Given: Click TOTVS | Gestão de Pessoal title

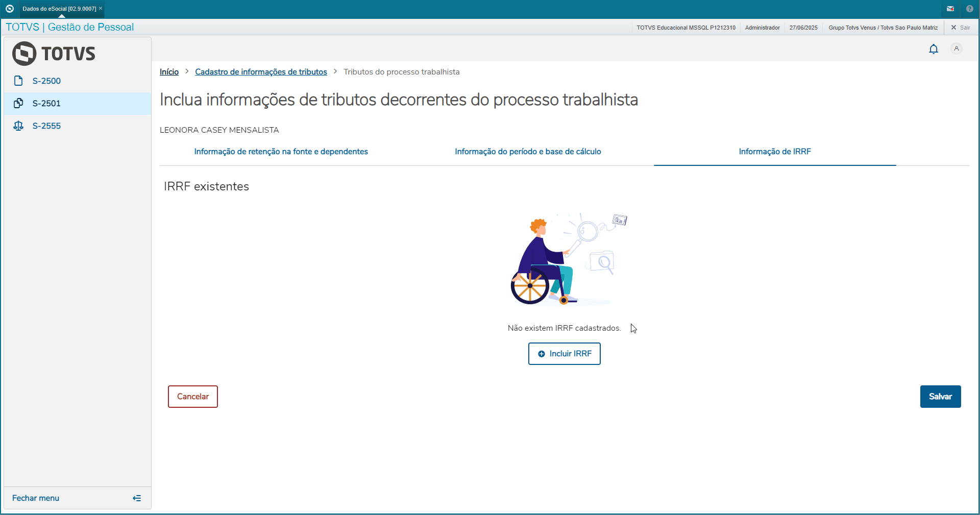Looking at the screenshot, I should coord(70,27).
